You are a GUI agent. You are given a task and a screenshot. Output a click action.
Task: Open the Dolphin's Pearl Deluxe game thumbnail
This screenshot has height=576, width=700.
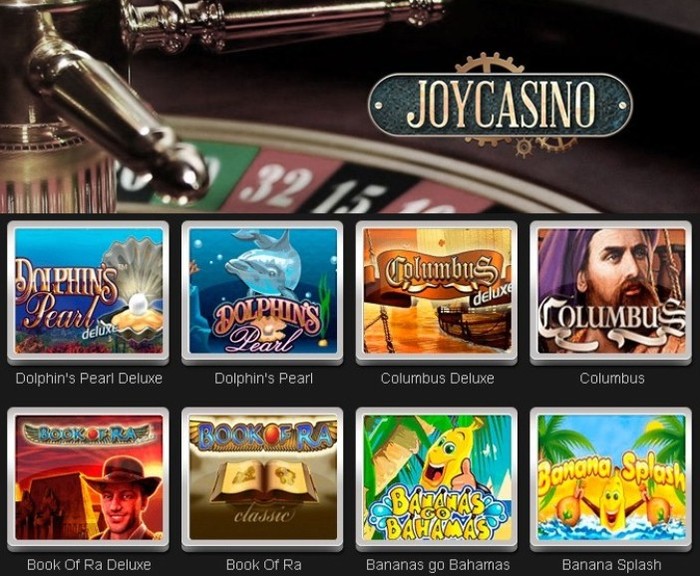coord(88,291)
